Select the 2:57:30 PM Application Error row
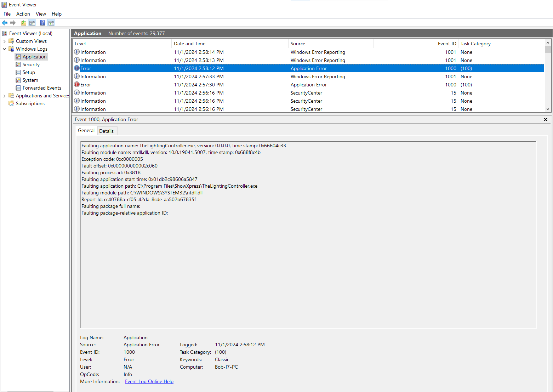 (x=308, y=85)
